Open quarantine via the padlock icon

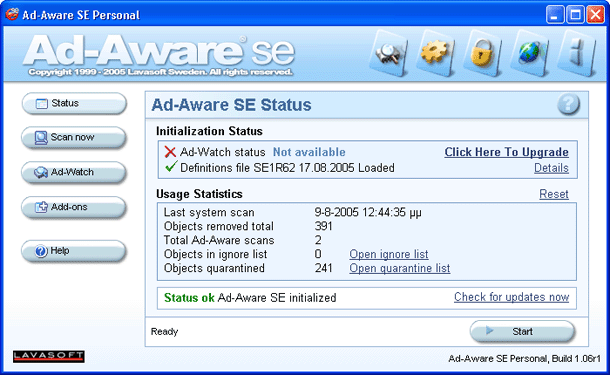(482, 53)
